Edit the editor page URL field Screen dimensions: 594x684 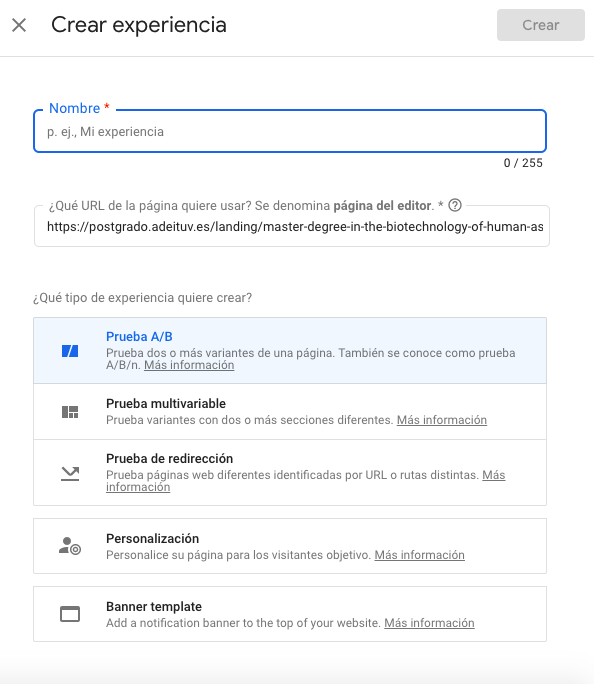click(292, 227)
